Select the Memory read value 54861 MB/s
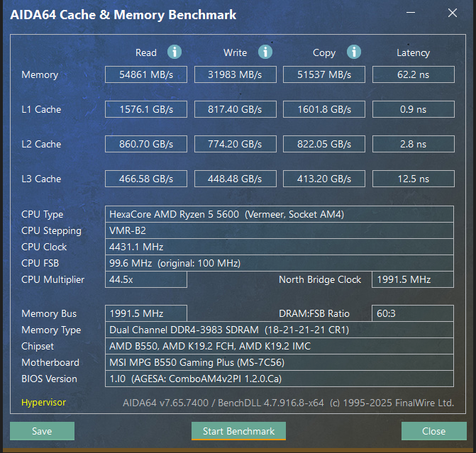The image size is (476, 453). [x=146, y=74]
